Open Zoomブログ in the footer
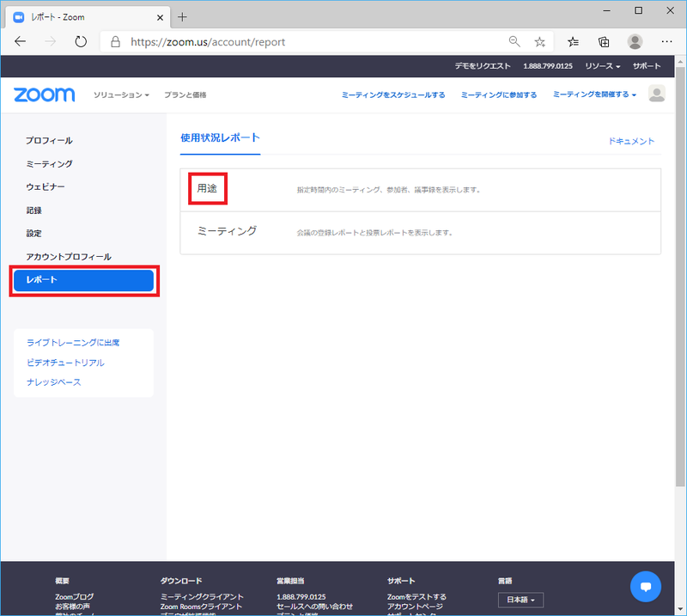Screen dimensions: 687x616 [75, 597]
